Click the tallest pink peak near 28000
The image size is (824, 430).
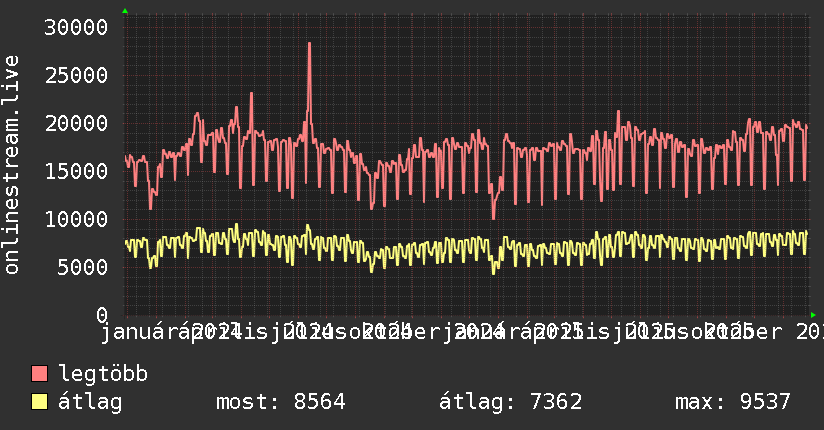click(310, 44)
